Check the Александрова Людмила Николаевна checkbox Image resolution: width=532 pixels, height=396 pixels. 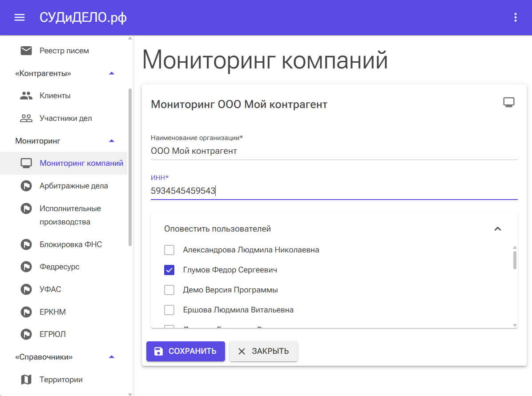(169, 250)
